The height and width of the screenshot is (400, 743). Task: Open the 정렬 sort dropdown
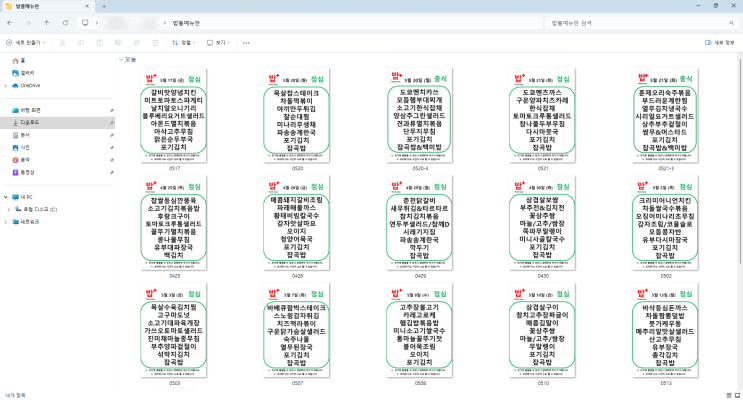pyautogui.click(x=183, y=43)
